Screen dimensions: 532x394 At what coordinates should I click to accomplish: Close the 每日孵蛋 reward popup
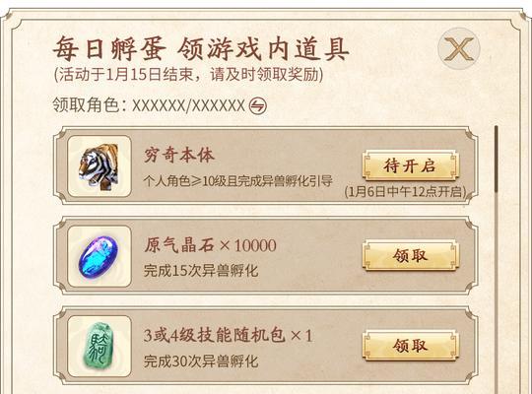click(459, 49)
